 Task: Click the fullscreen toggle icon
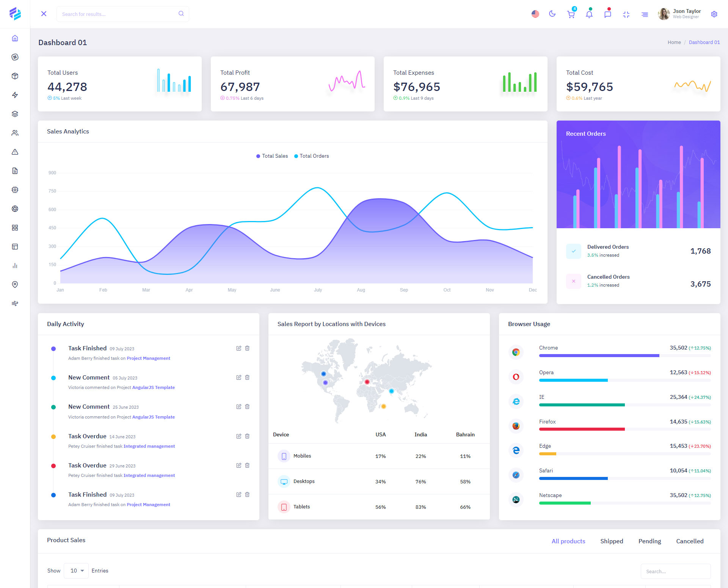click(x=626, y=14)
